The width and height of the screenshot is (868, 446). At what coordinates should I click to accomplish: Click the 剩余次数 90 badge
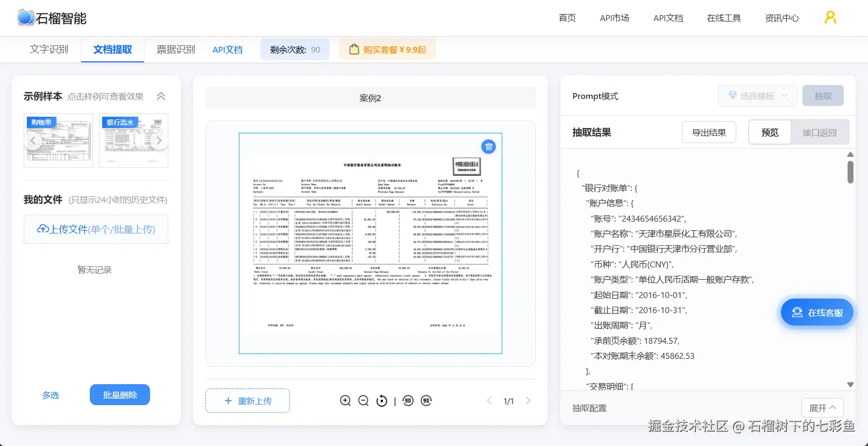(295, 49)
